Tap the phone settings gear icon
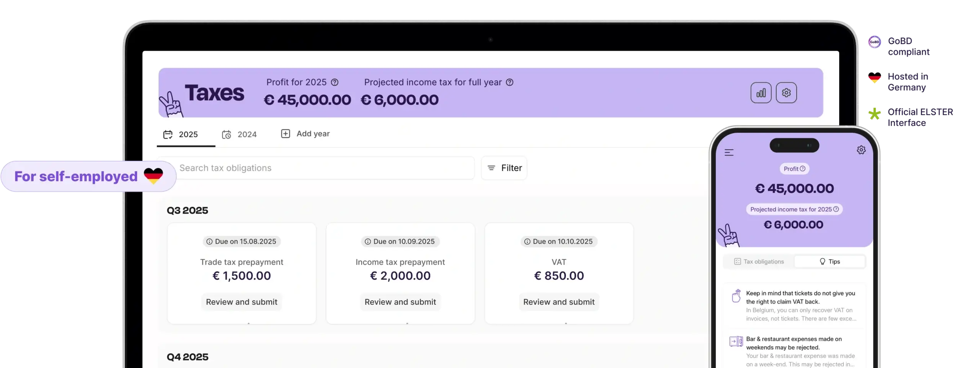This screenshot has height=368, width=980. [x=861, y=150]
